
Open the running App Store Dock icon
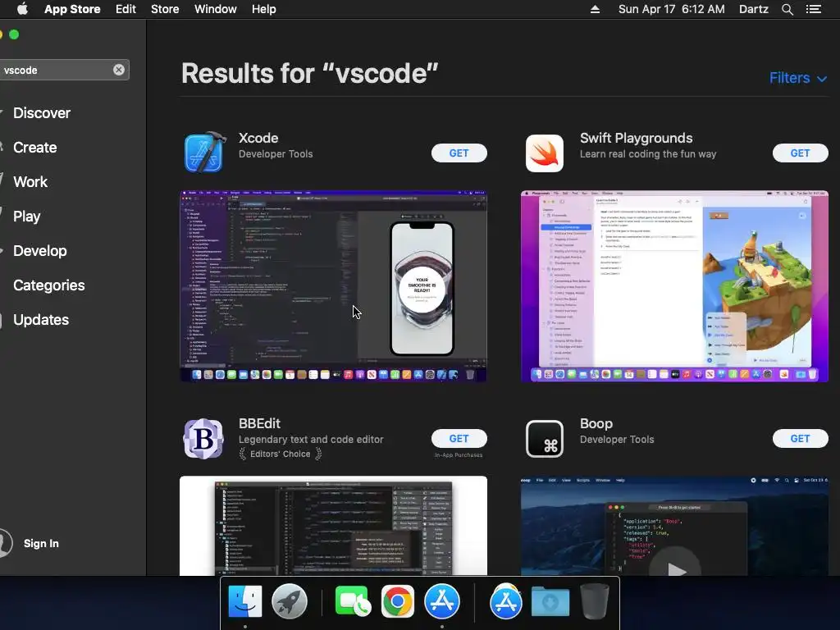(442, 601)
